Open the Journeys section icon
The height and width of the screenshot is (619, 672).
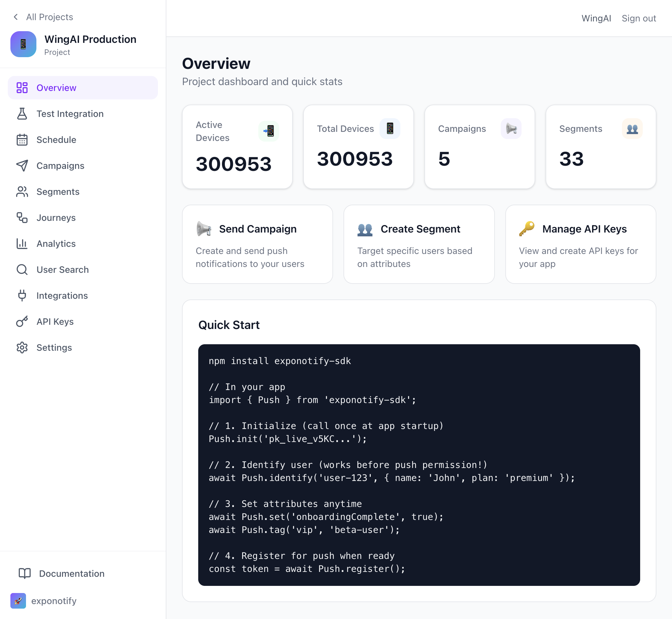[22, 217]
